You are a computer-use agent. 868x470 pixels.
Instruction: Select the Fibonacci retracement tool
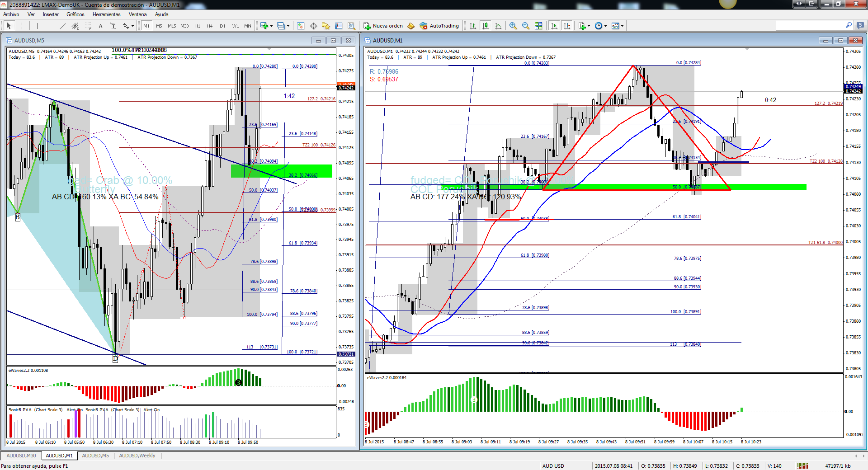tap(88, 26)
